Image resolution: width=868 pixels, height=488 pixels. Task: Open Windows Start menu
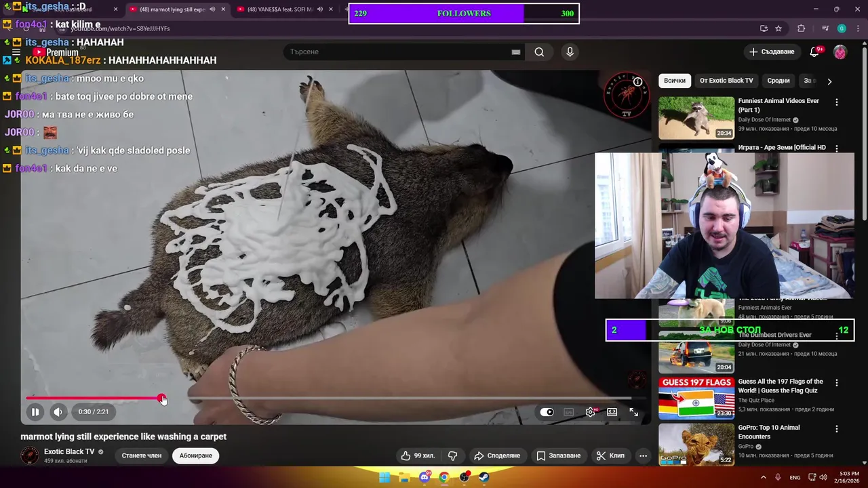[x=384, y=477]
